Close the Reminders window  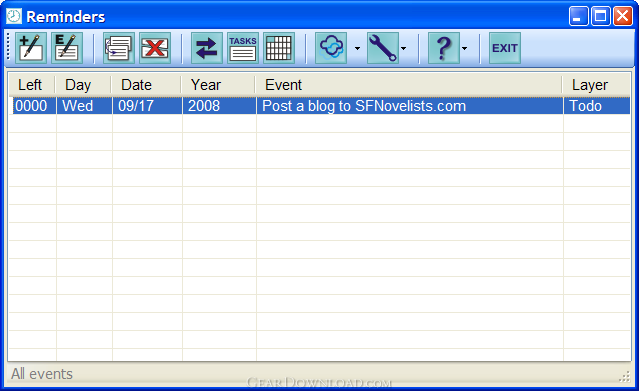(623, 16)
